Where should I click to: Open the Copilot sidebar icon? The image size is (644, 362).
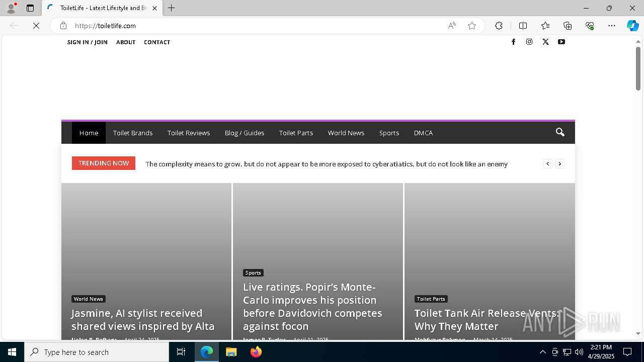632,26
